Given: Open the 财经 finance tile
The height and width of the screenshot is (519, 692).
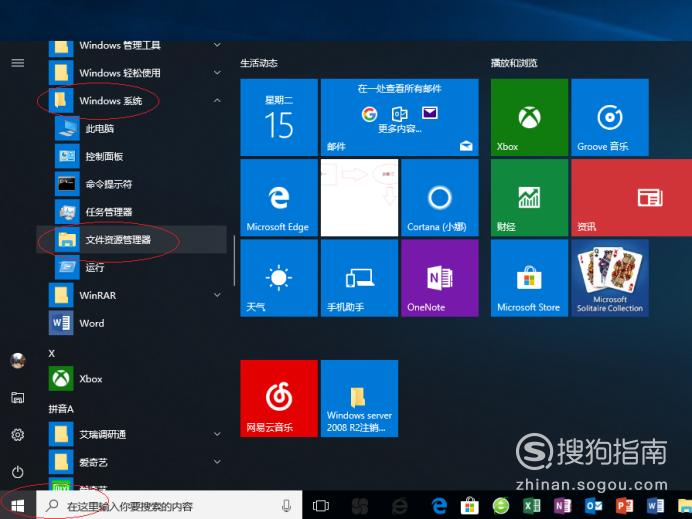Looking at the screenshot, I should point(529,198).
